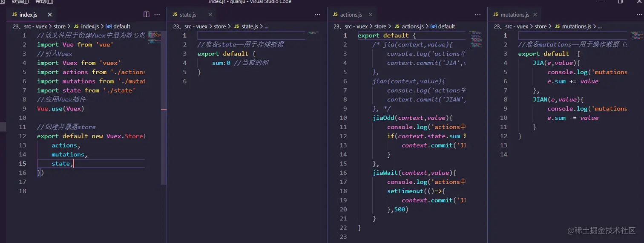Viewport: 644px width, 243px height.
Task: Click line "import Vue from 'vue'" in index.js
Action: (x=75, y=45)
